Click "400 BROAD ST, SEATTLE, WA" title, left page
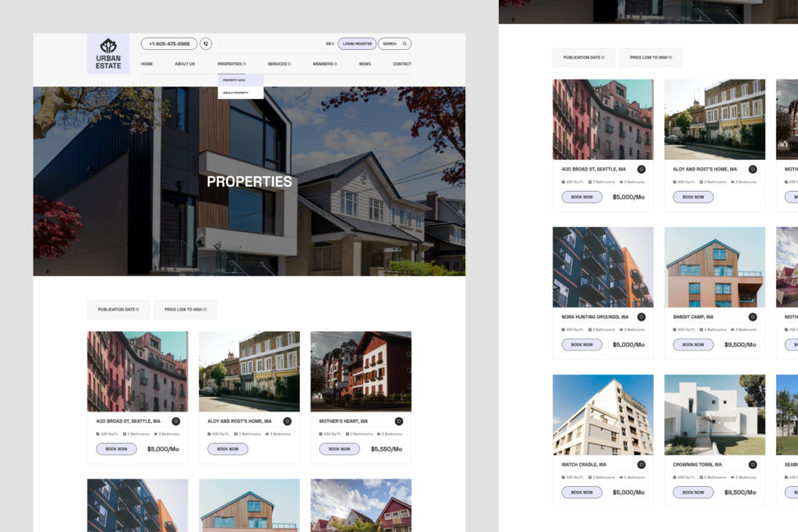Viewport: 798px width, 532px height. click(129, 421)
